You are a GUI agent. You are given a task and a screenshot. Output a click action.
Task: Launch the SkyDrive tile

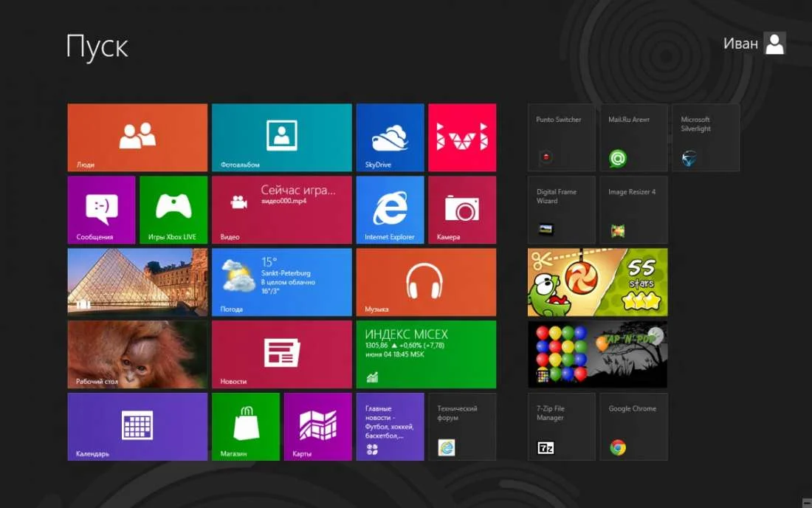click(x=390, y=137)
